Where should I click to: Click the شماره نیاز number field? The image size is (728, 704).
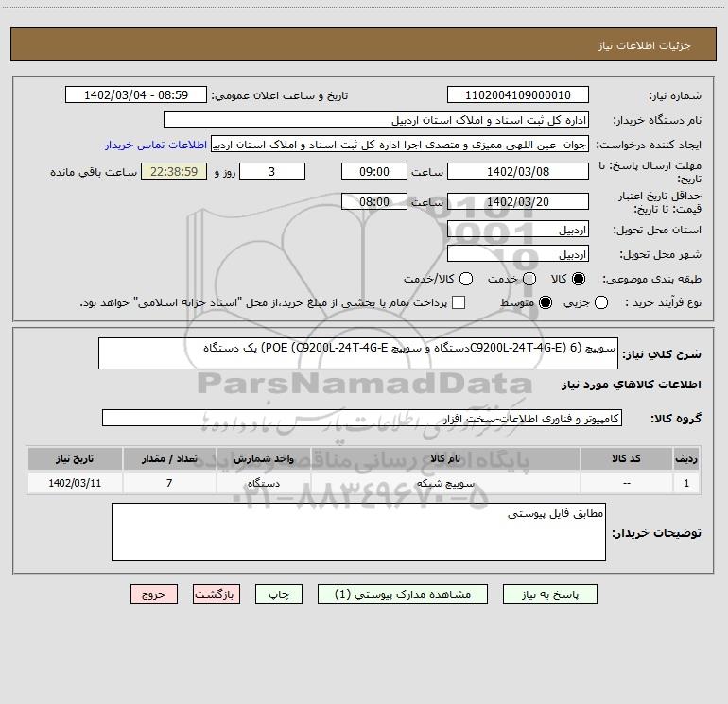tap(518, 95)
